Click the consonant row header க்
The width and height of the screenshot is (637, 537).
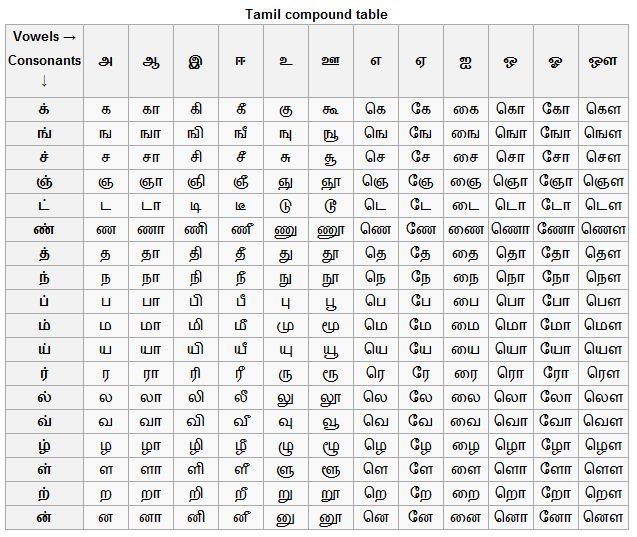pos(44,109)
